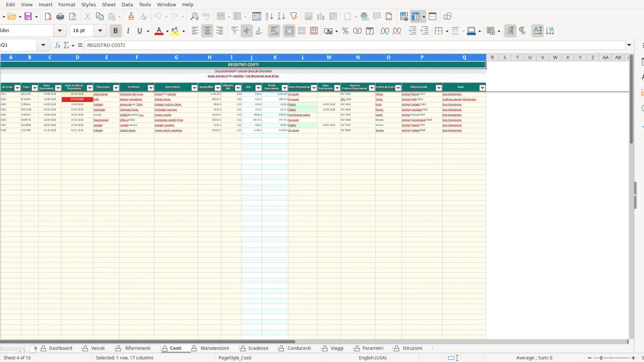The height and width of the screenshot is (362, 644).
Task: Open the Function Wizard fx button
Action: click(58, 46)
